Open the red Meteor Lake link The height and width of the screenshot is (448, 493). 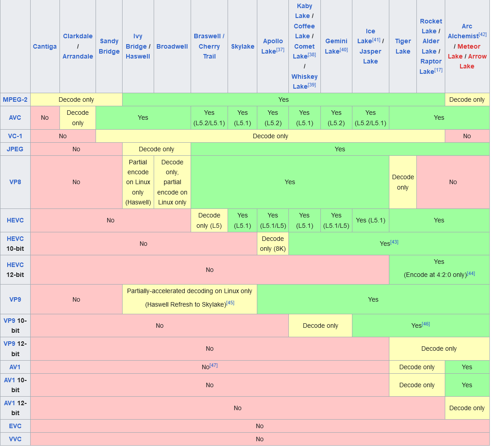click(464, 51)
